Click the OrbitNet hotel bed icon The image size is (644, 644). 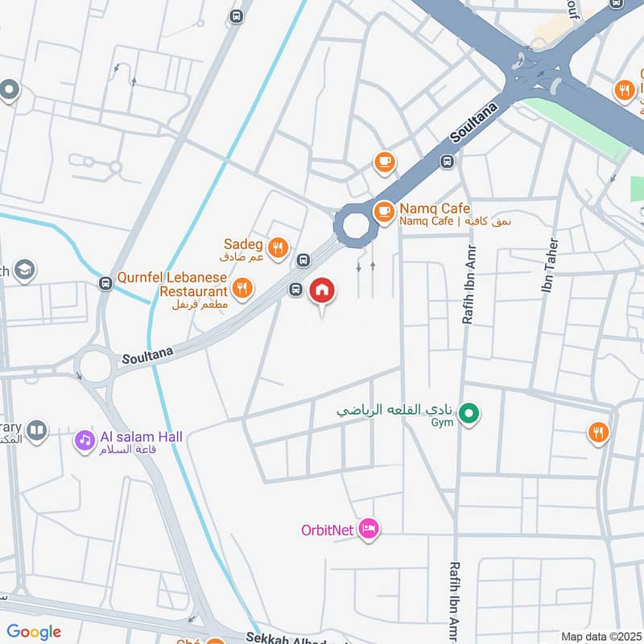(x=368, y=529)
